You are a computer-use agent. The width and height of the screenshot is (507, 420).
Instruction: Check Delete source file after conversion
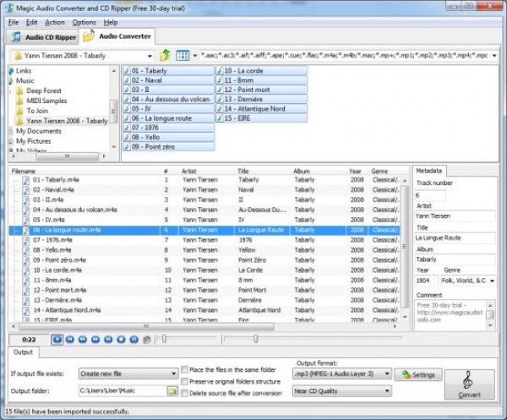(x=185, y=393)
